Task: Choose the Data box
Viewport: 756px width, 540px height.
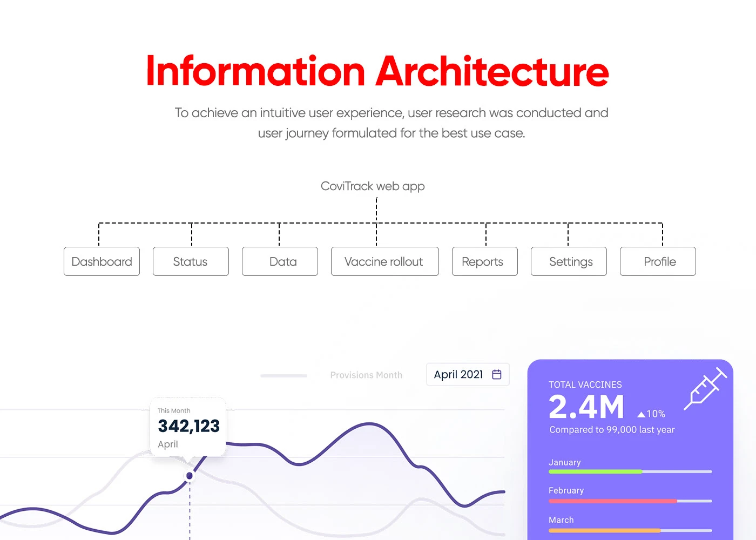Action: tap(280, 261)
